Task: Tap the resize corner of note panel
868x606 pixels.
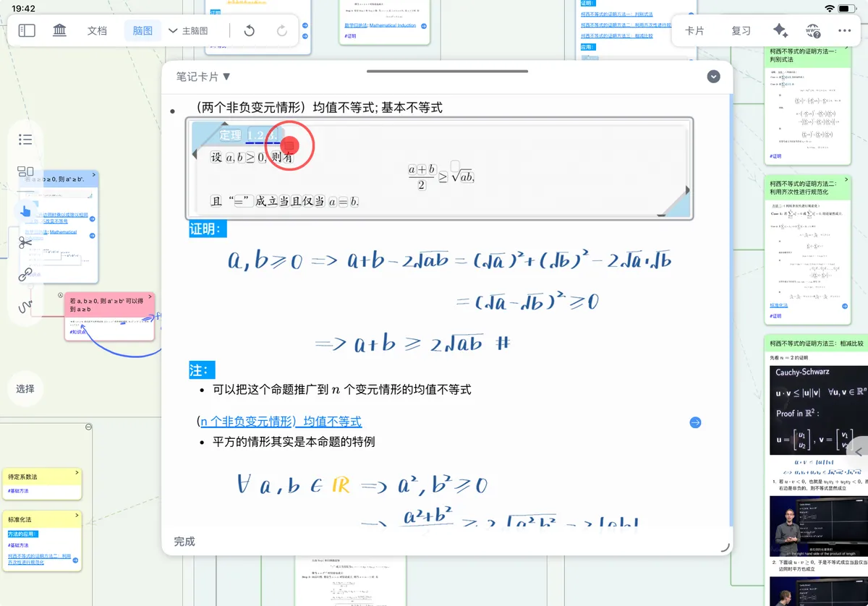Action: coord(724,547)
